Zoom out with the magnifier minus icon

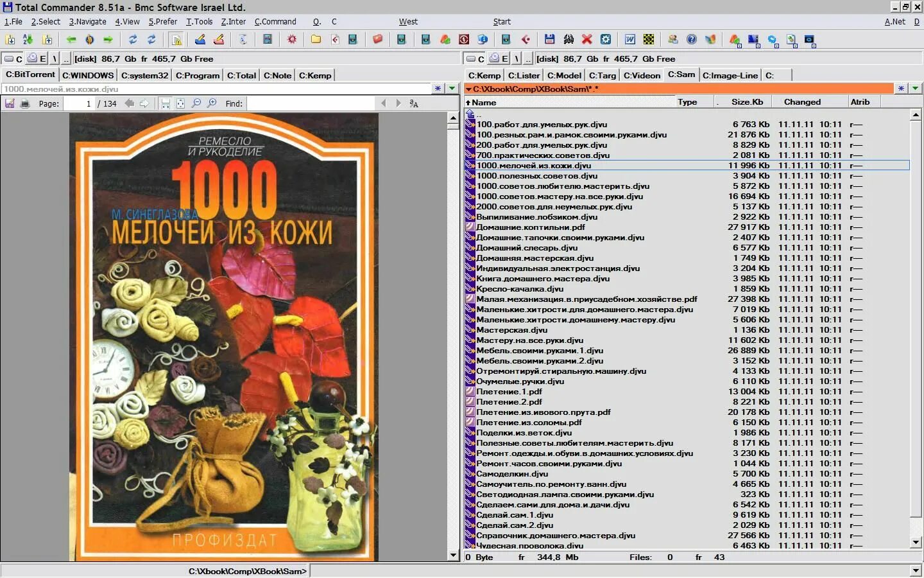196,103
